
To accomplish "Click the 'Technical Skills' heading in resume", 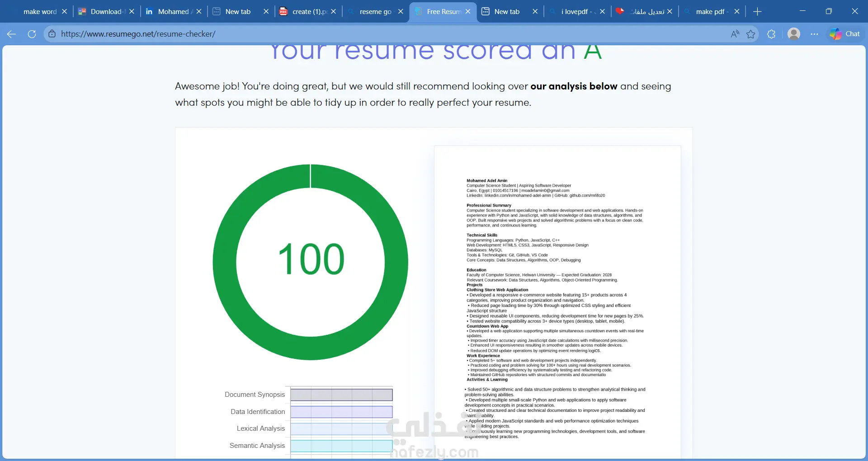I will [482, 235].
